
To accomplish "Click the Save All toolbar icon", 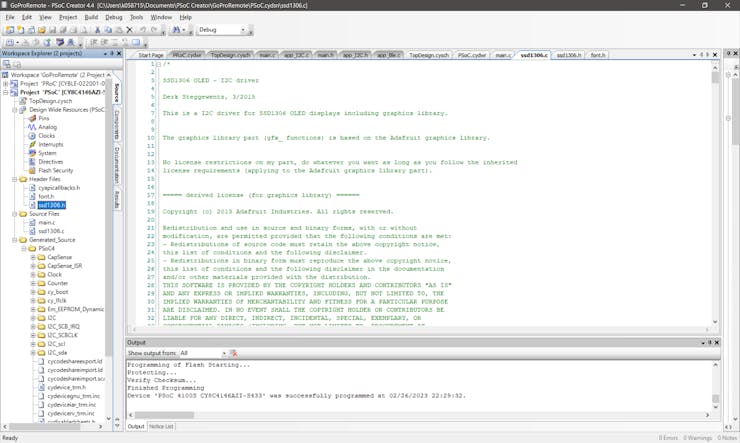I will (63, 30).
